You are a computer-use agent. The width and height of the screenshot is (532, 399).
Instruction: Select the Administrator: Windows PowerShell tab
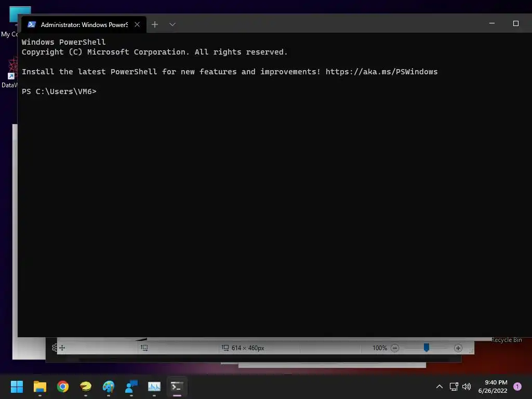coord(84,24)
